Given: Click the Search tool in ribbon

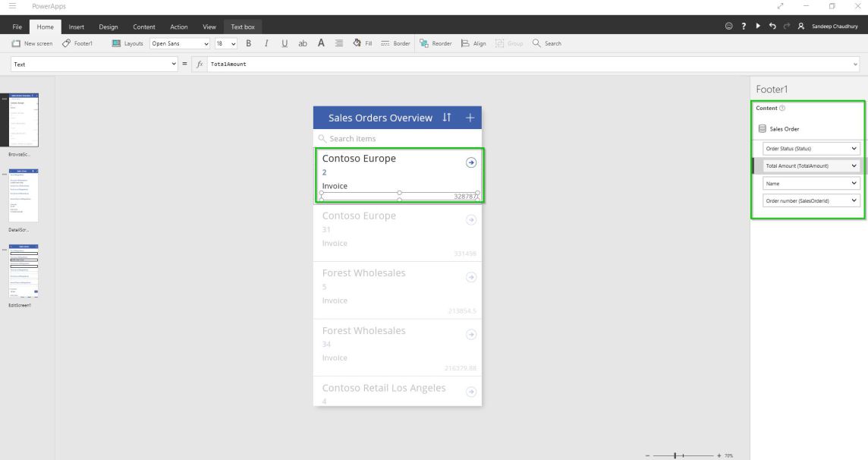Looking at the screenshot, I should point(547,43).
